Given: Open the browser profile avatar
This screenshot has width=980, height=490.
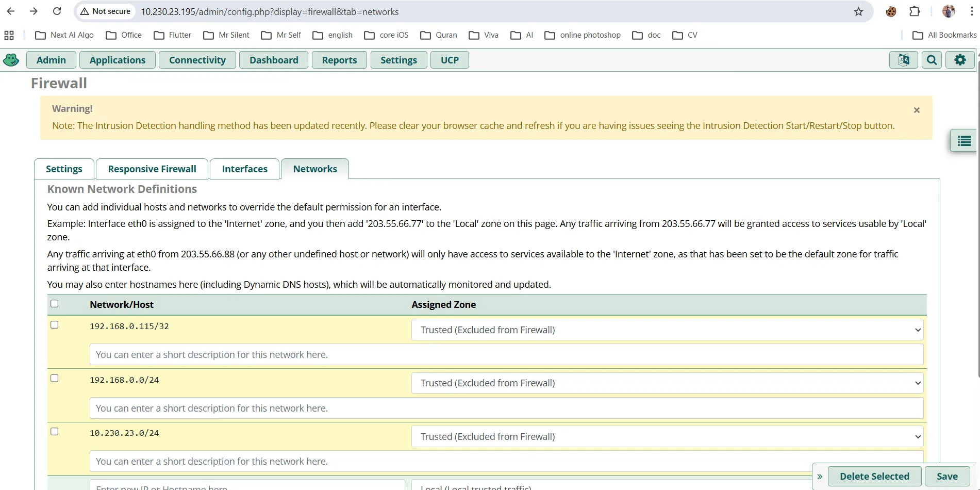Looking at the screenshot, I should pyautogui.click(x=949, y=11).
